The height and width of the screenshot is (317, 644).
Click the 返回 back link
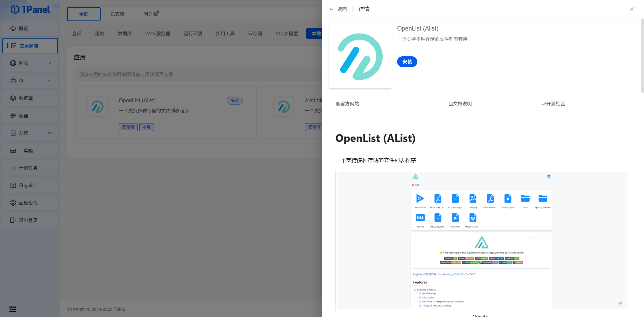tap(342, 9)
